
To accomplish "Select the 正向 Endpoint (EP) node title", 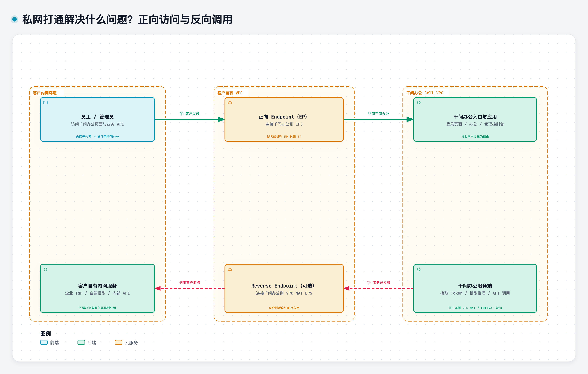I will point(283,117).
